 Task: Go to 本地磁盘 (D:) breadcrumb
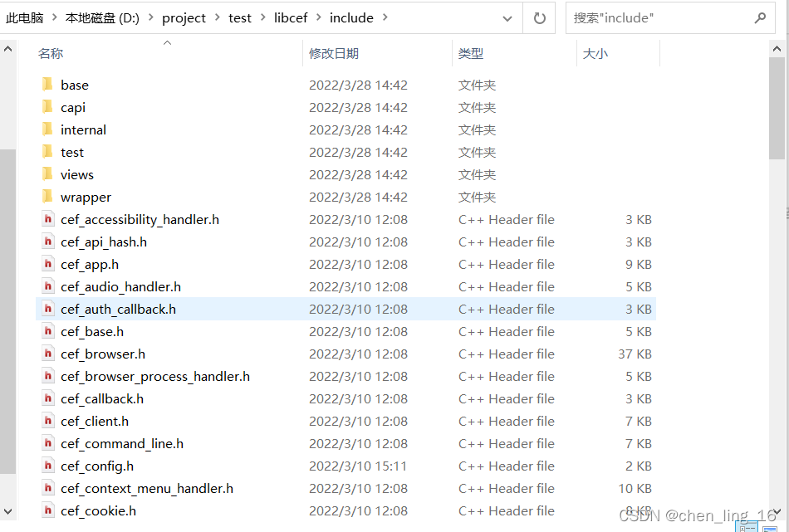click(x=102, y=18)
